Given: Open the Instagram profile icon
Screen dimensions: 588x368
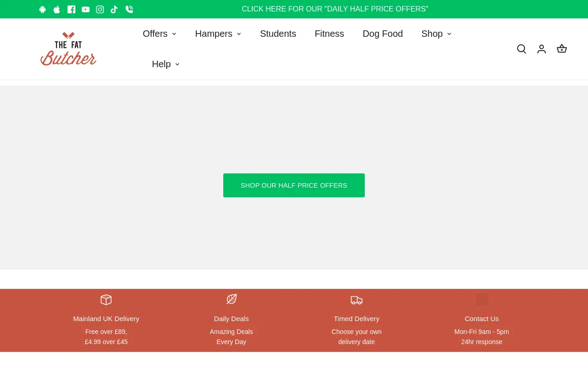Looking at the screenshot, I should (x=100, y=9).
